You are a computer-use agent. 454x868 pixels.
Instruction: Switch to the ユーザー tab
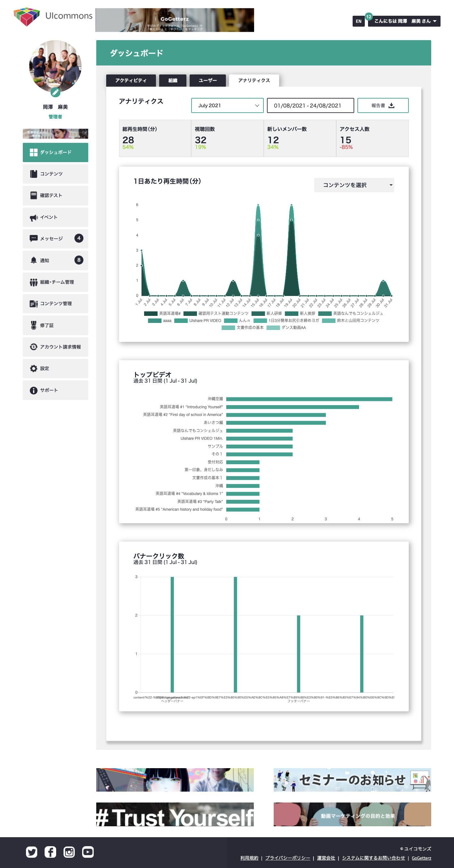tap(208, 81)
